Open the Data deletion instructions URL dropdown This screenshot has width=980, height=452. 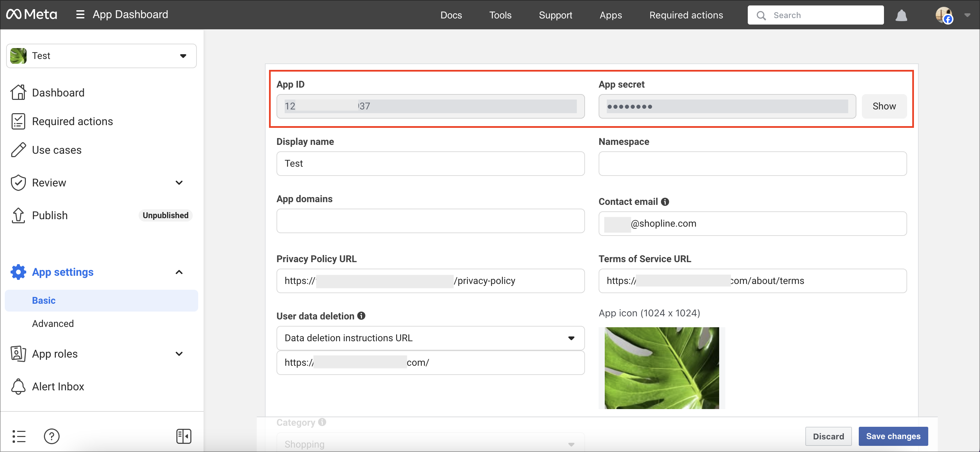click(431, 338)
